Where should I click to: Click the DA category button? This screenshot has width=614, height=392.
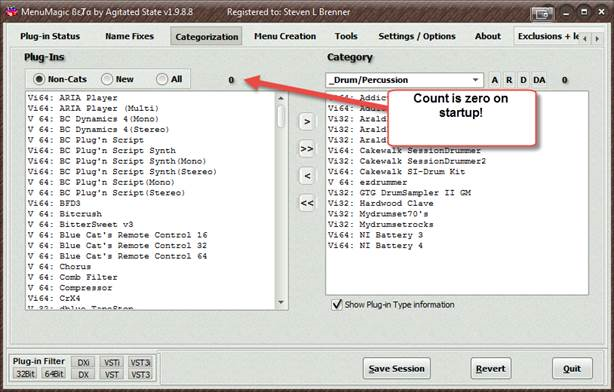click(x=539, y=80)
